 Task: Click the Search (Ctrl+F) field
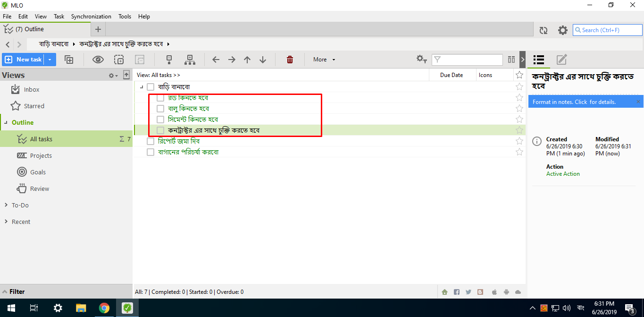608,30
